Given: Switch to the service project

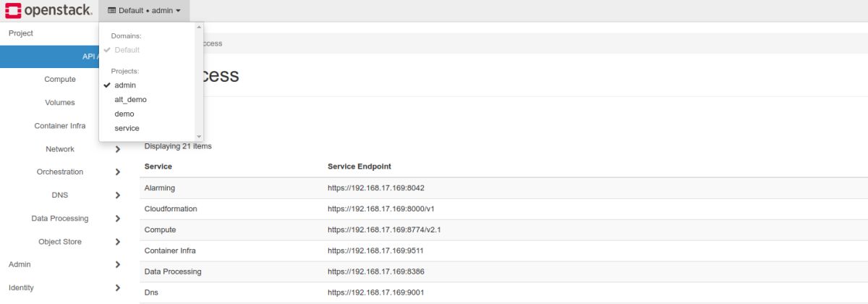Looking at the screenshot, I should point(127,129).
